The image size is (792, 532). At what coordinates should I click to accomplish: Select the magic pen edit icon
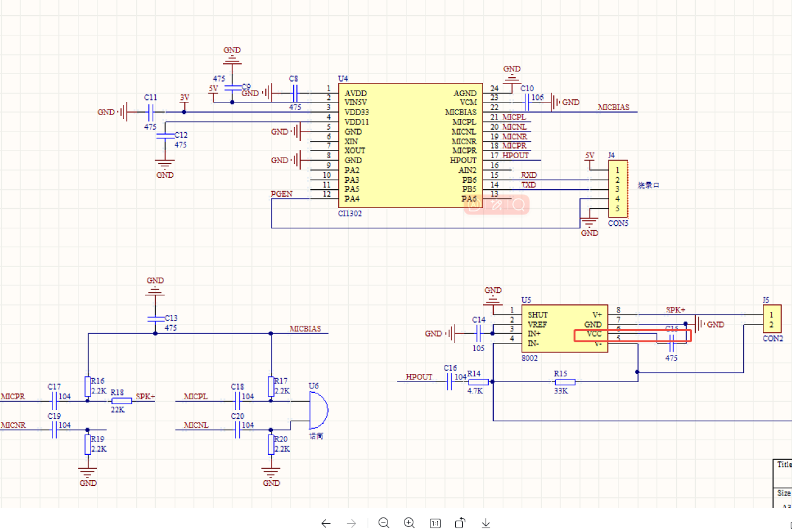(x=497, y=204)
